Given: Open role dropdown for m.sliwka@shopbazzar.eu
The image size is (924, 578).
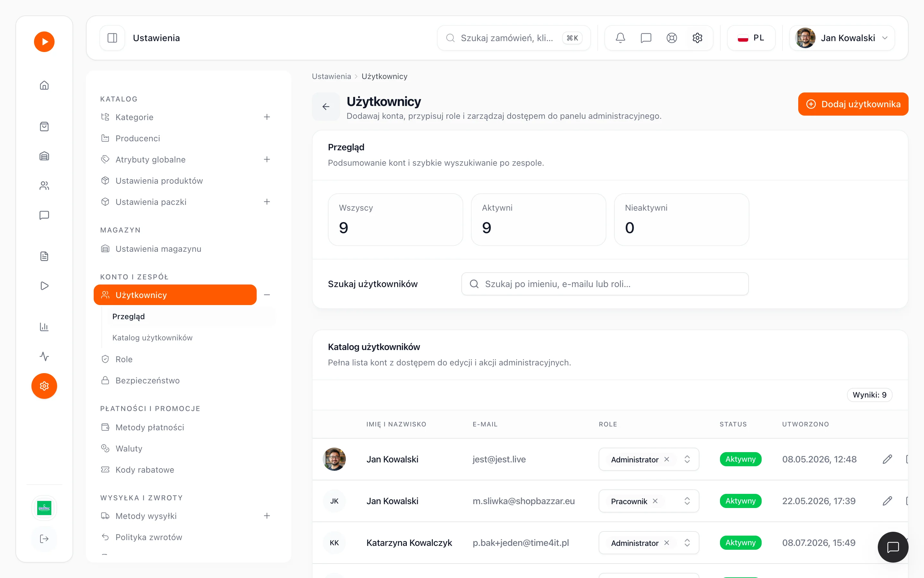Looking at the screenshot, I should [x=687, y=501].
